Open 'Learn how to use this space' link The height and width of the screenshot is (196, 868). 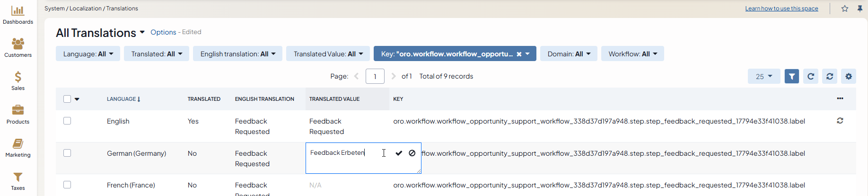point(781,9)
